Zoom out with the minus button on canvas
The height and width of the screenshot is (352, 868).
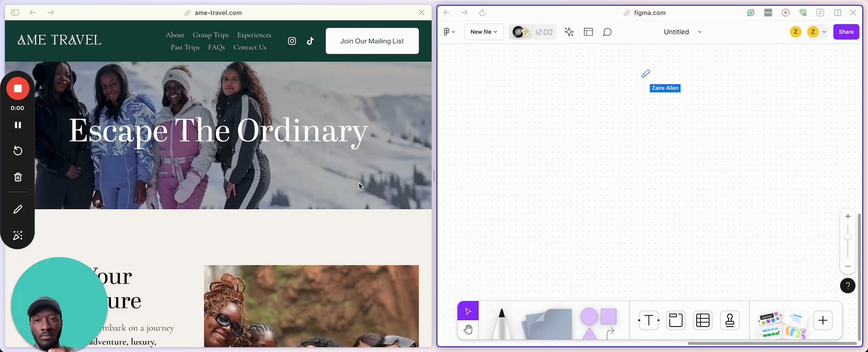(x=848, y=266)
